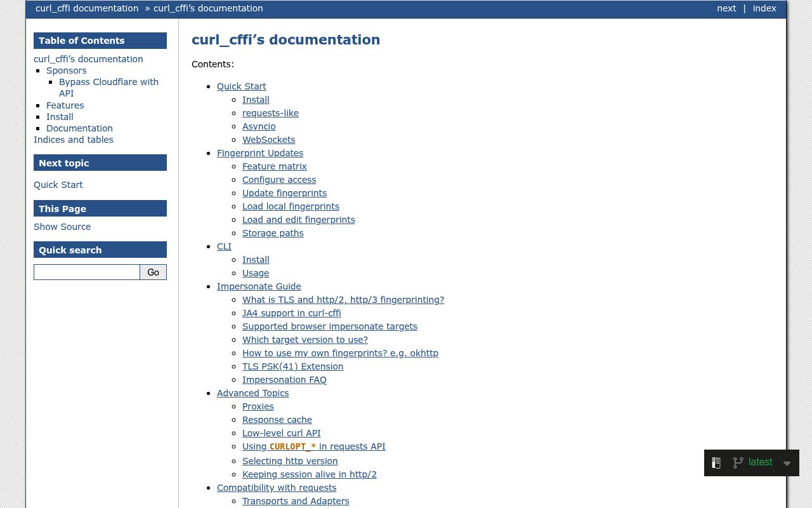
Task: Open Install link under Quick Start
Action: (256, 100)
